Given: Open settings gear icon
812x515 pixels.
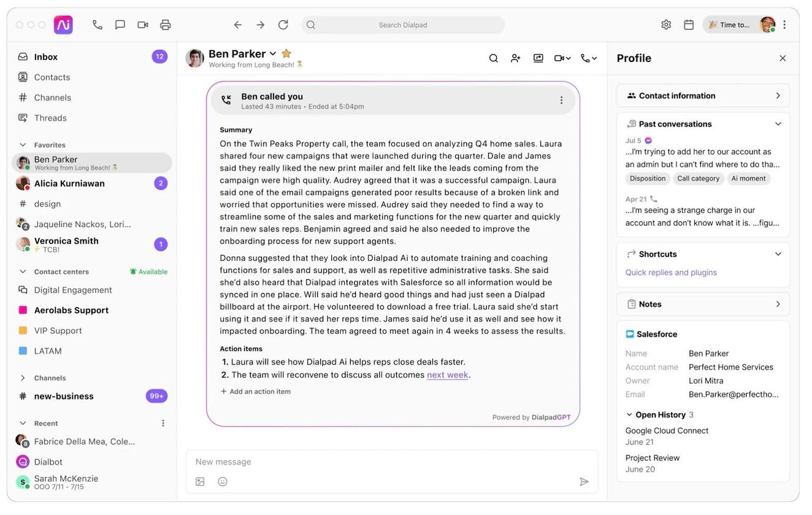Looking at the screenshot, I should (666, 25).
